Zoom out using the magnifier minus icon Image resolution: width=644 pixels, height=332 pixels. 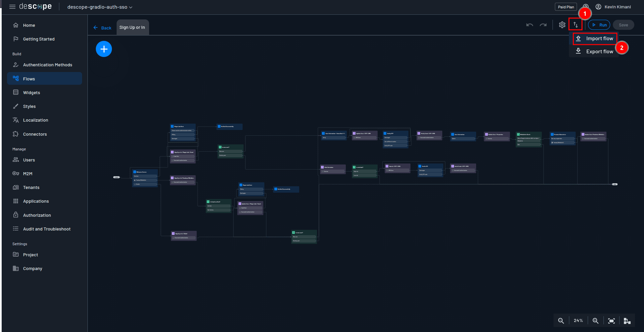pyautogui.click(x=561, y=321)
